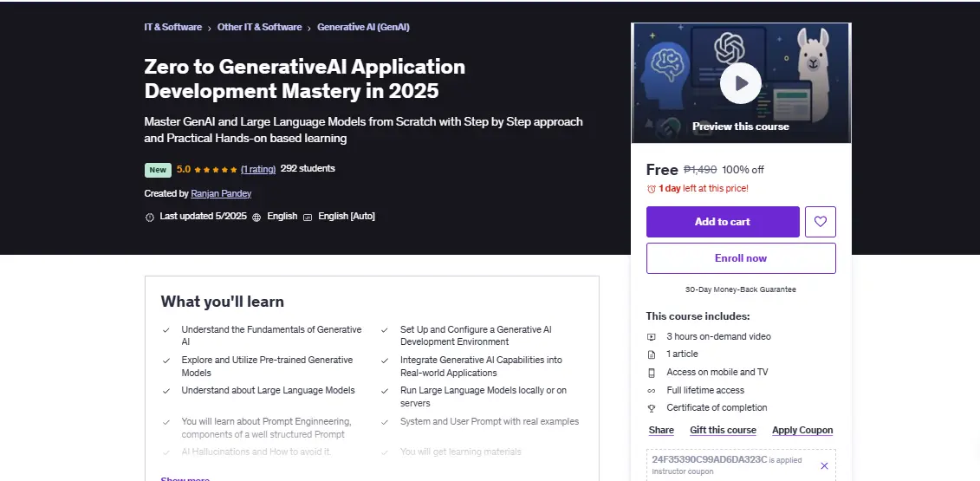This screenshot has height=481, width=980.
Task: Click Gift this course link
Action: tap(723, 431)
